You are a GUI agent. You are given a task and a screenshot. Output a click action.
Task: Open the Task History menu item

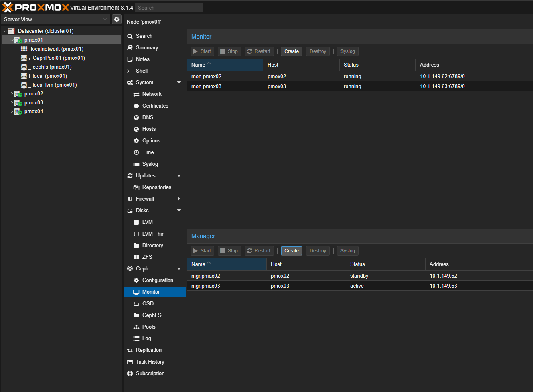coord(150,362)
